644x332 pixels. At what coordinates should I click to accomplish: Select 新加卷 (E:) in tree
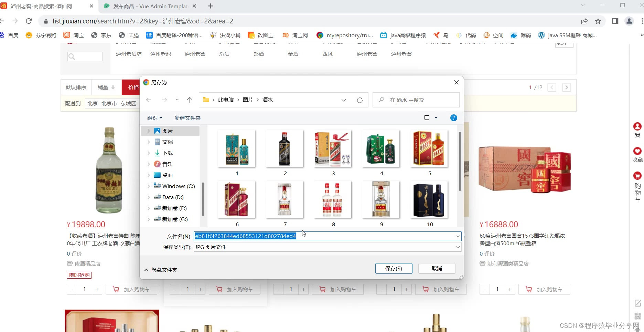(170, 208)
